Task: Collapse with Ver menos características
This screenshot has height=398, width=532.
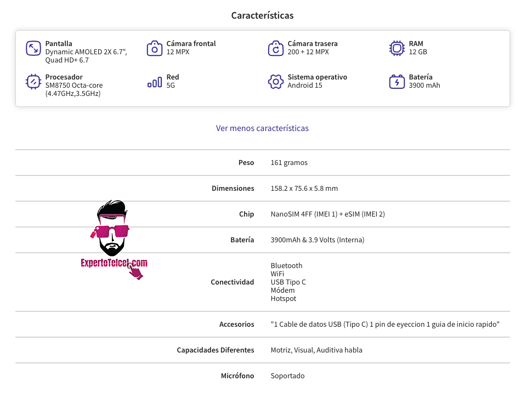Action: point(262,128)
